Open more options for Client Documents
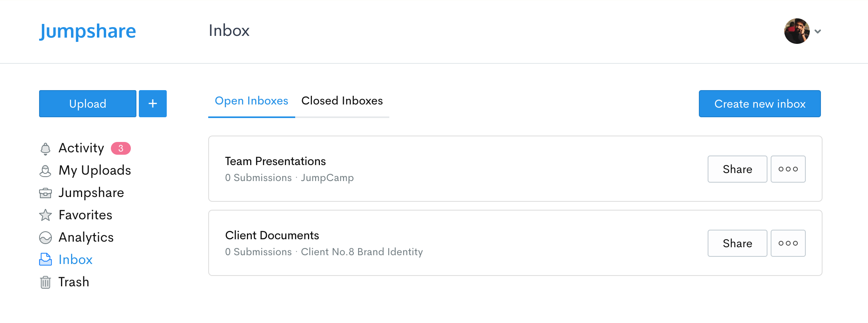This screenshot has width=868, height=323. (x=788, y=243)
